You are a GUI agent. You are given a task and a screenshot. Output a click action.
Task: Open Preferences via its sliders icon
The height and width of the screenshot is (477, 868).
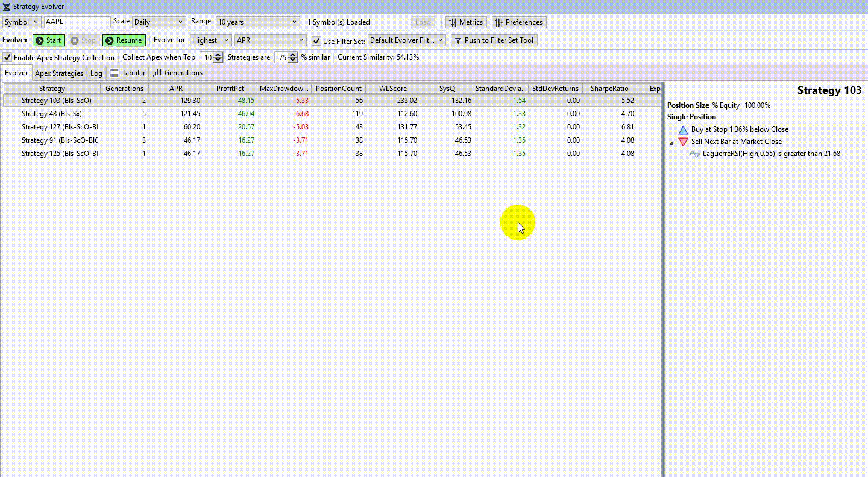click(x=498, y=22)
